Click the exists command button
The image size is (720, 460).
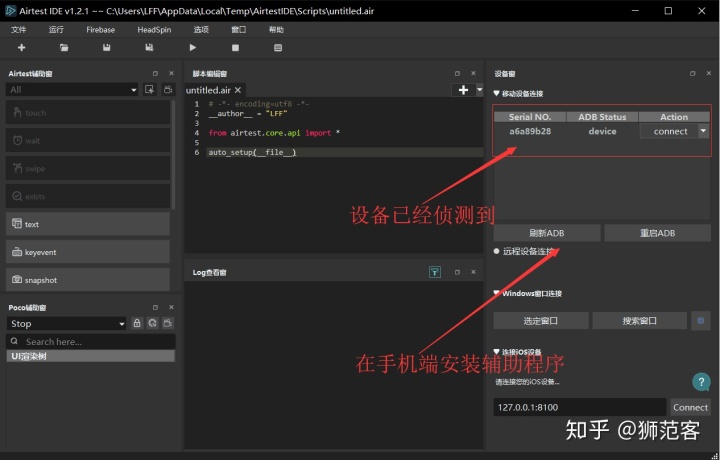point(88,196)
